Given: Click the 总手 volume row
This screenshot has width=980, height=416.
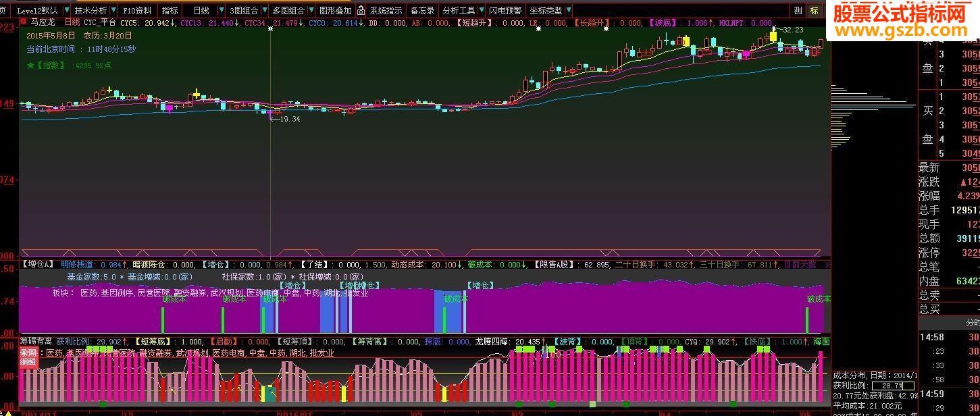Looking at the screenshot, I should click(949, 210).
